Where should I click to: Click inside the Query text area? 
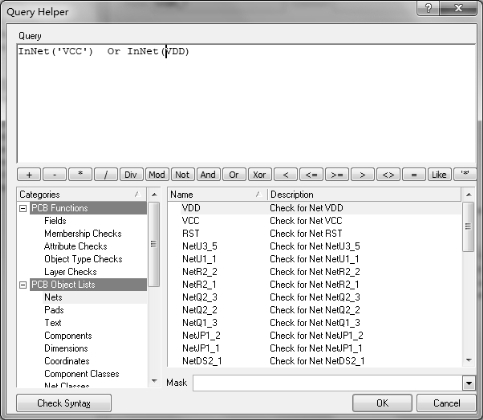pos(246,104)
